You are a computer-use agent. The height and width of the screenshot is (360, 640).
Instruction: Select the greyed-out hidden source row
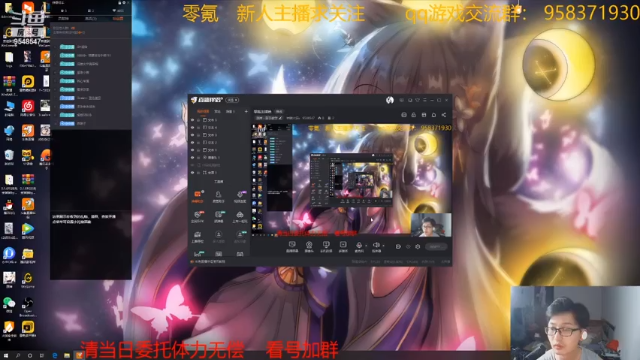219,165
